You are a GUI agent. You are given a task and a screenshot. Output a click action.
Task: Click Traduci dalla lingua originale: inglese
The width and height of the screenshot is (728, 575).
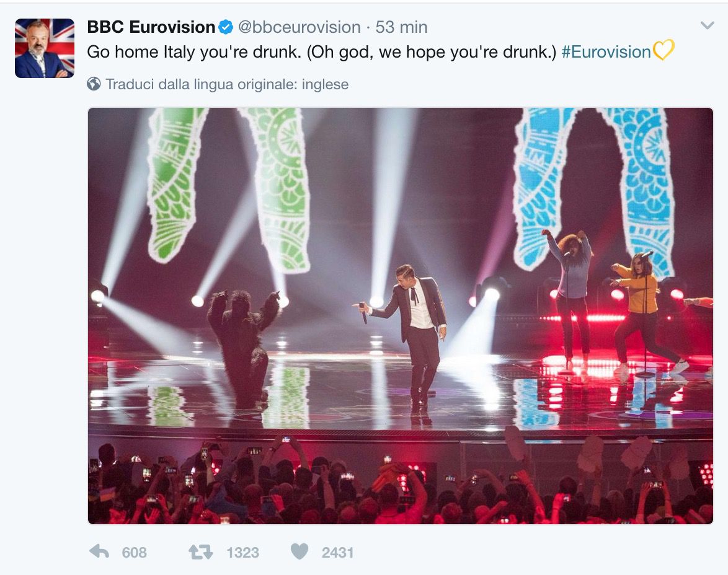click(x=227, y=84)
